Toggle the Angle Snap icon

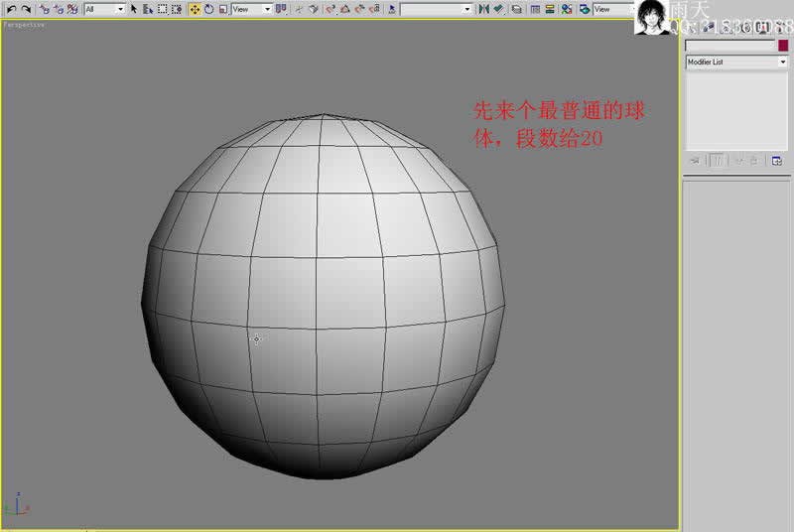coord(344,9)
